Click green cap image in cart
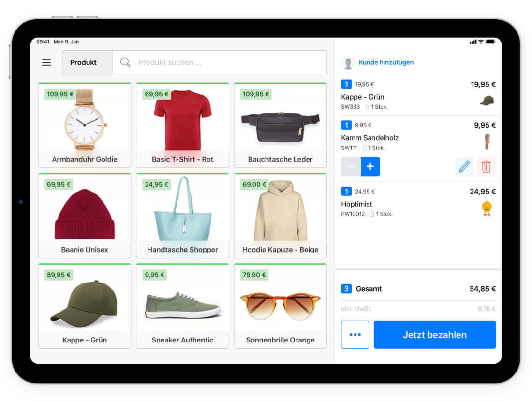 [487, 101]
